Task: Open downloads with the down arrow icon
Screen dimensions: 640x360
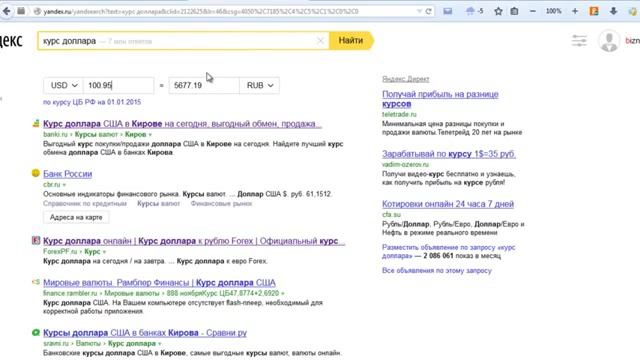Action: point(613,11)
